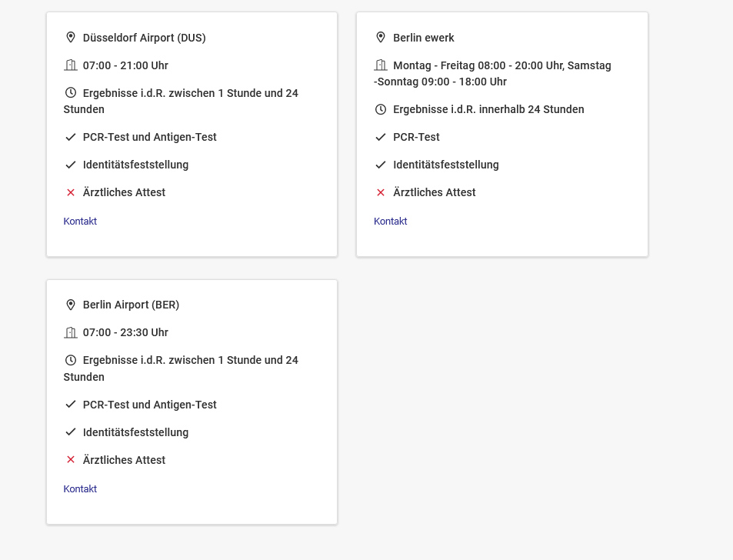The height and width of the screenshot is (560, 733).
Task: Open the Kontakt link for Berlin ewerk
Action: pos(391,222)
